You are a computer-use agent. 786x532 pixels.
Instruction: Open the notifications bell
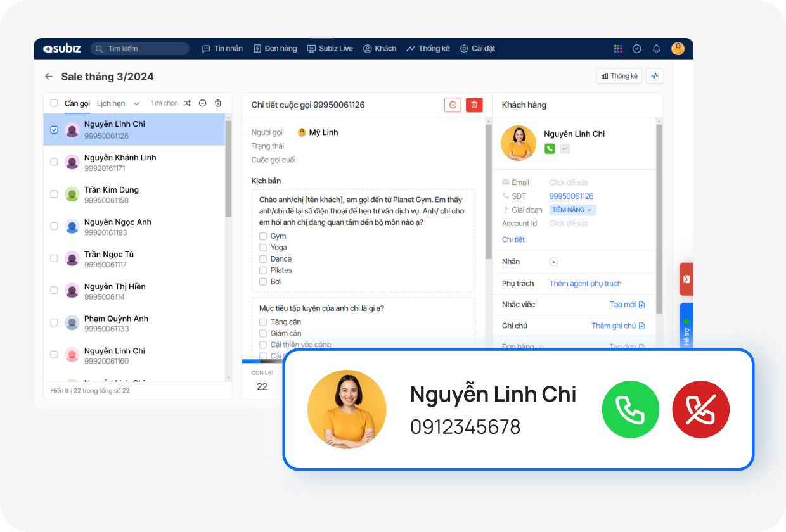(x=656, y=49)
